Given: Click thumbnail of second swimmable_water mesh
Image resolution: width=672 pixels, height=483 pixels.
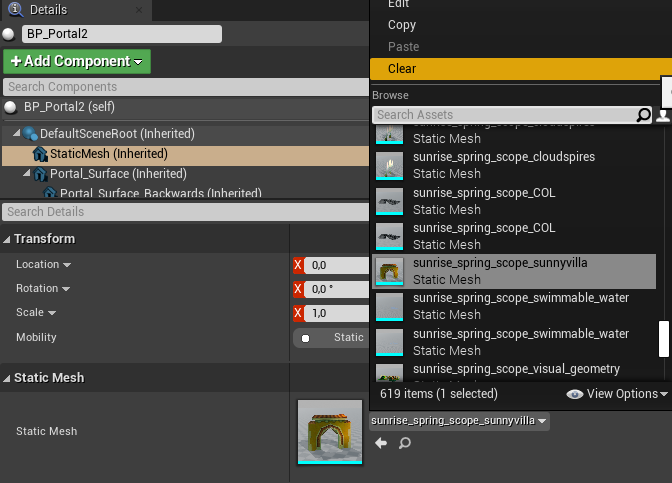Looking at the screenshot, I should [x=390, y=342].
